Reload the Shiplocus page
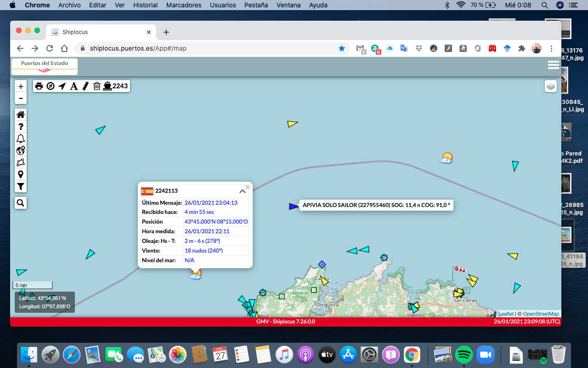Image resolution: width=588 pixels, height=368 pixels. 50,48
